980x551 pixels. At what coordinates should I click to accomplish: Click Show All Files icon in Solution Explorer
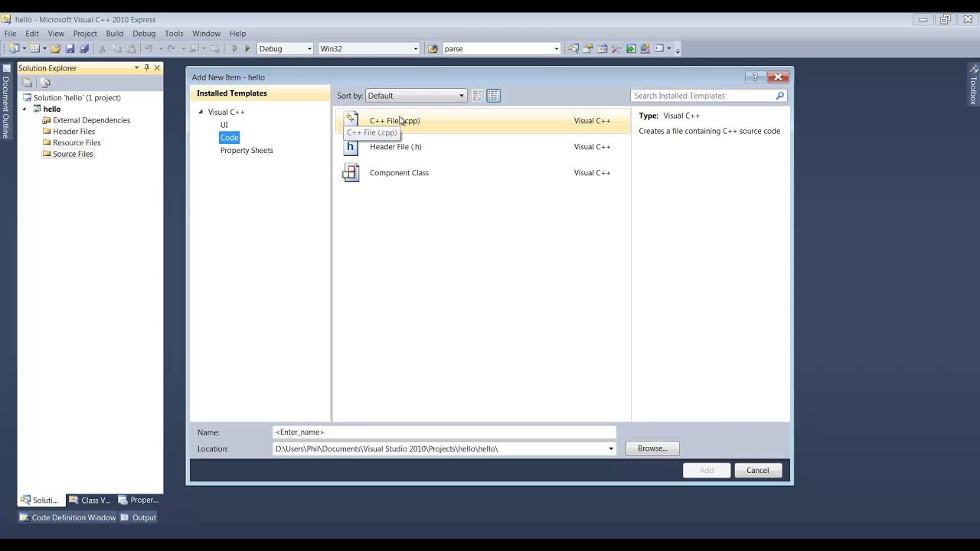click(x=45, y=83)
